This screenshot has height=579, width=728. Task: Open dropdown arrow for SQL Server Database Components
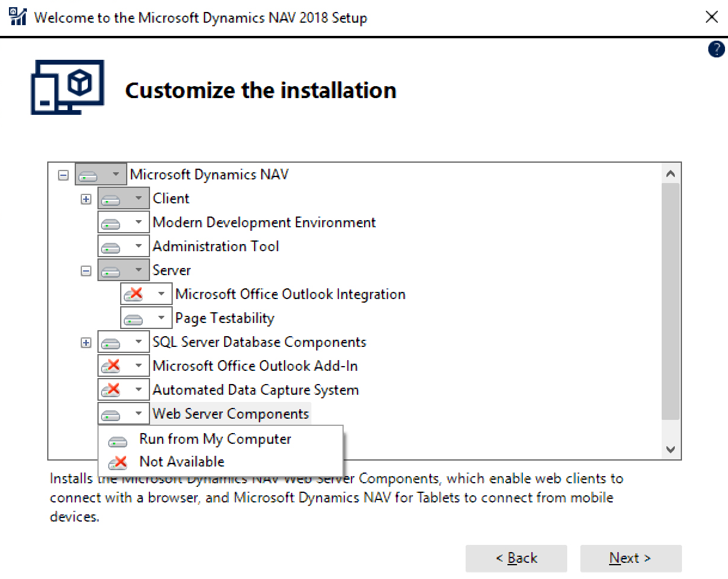[139, 342]
